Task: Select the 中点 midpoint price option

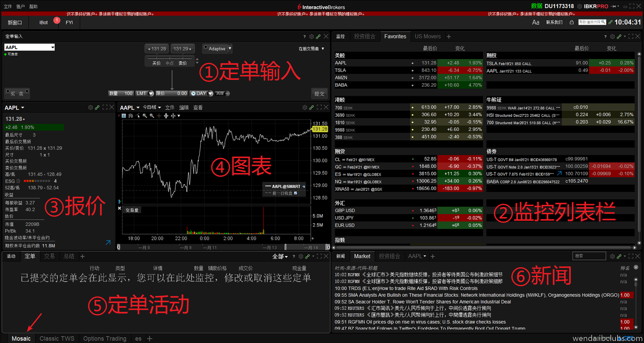Action: coord(170,63)
